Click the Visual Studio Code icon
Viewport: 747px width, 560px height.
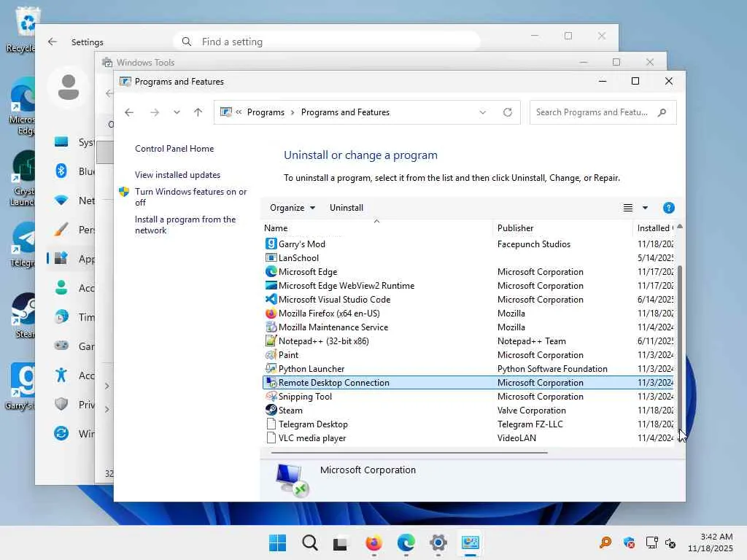[x=271, y=299]
